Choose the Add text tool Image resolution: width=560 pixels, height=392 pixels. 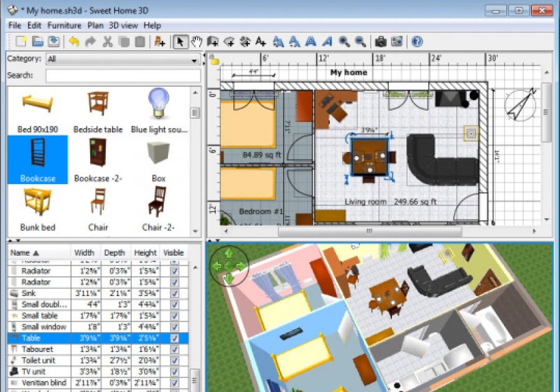click(261, 42)
